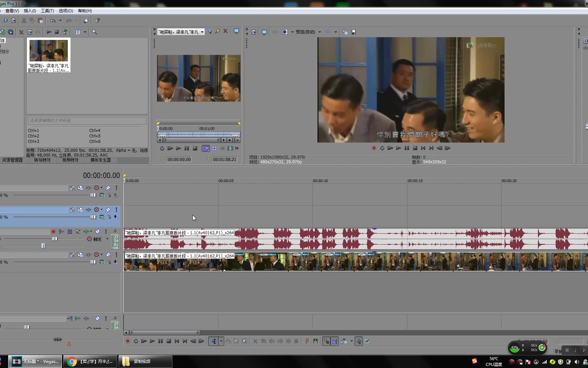Expand the undo history dropdown arrow
588x368 pixels.
(x=60, y=20)
